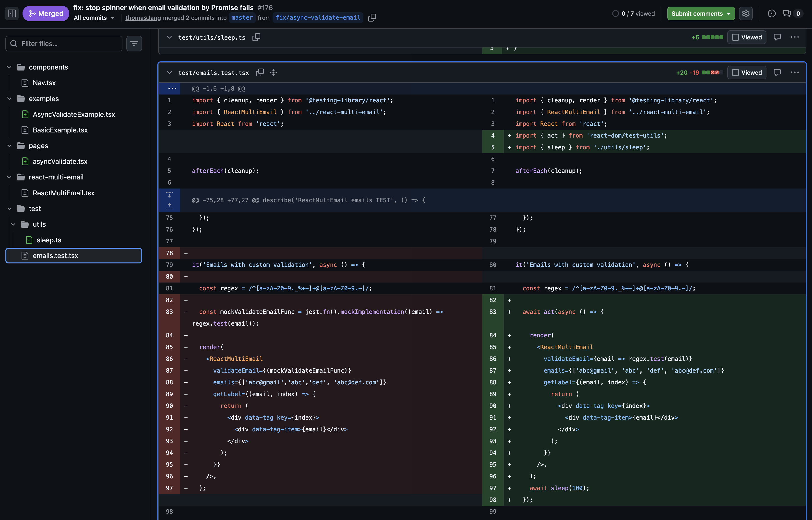
Task: Open the All commits dropdown
Action: [x=94, y=18]
